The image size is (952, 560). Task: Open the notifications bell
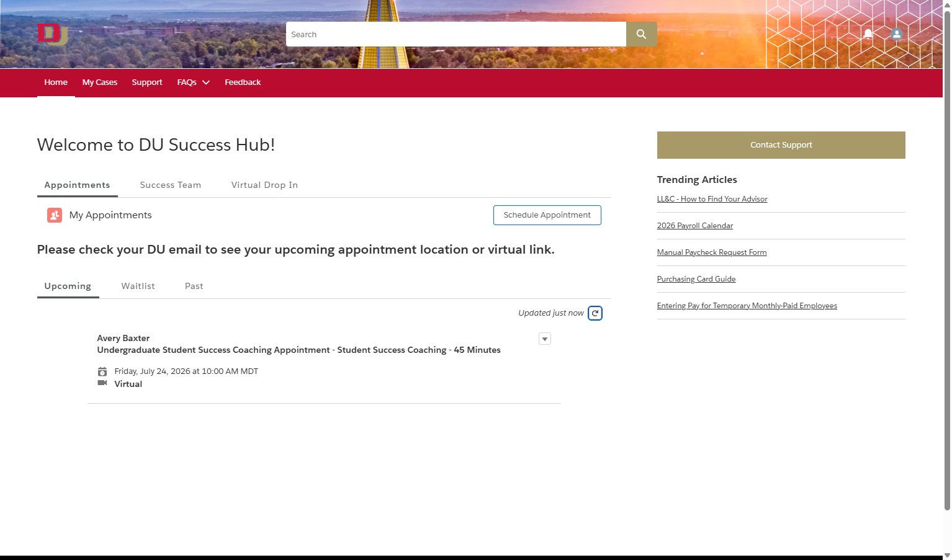[x=868, y=34]
